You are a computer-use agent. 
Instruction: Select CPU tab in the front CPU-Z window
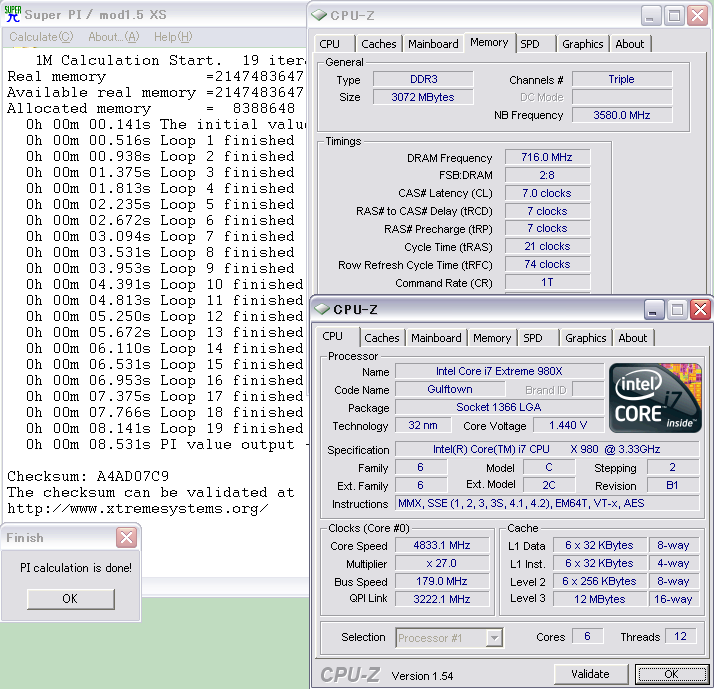coord(336,337)
